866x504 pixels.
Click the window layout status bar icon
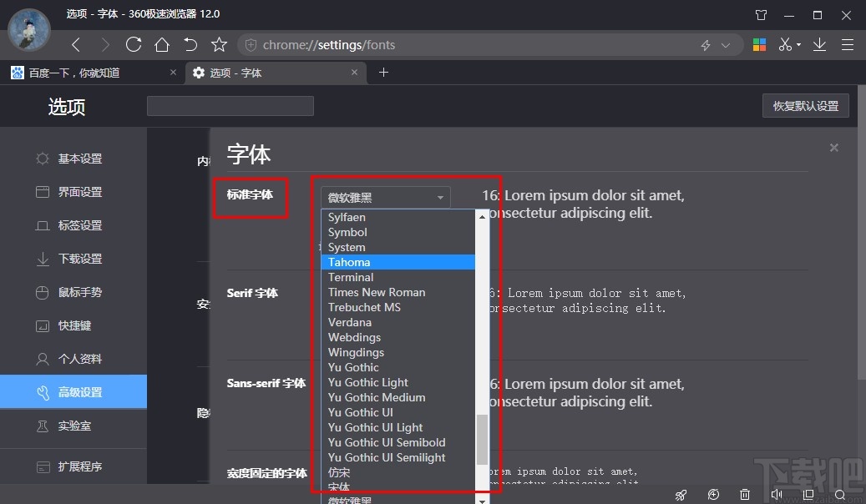[x=808, y=495]
